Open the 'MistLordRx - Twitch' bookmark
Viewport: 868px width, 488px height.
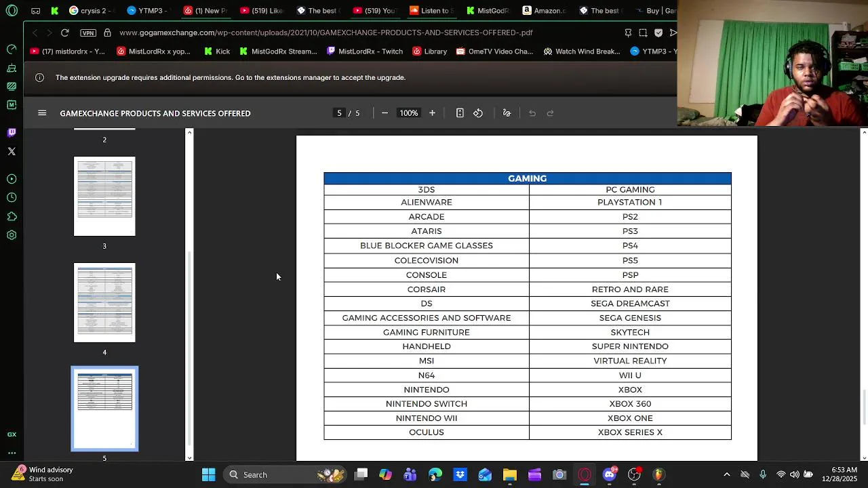[364, 52]
